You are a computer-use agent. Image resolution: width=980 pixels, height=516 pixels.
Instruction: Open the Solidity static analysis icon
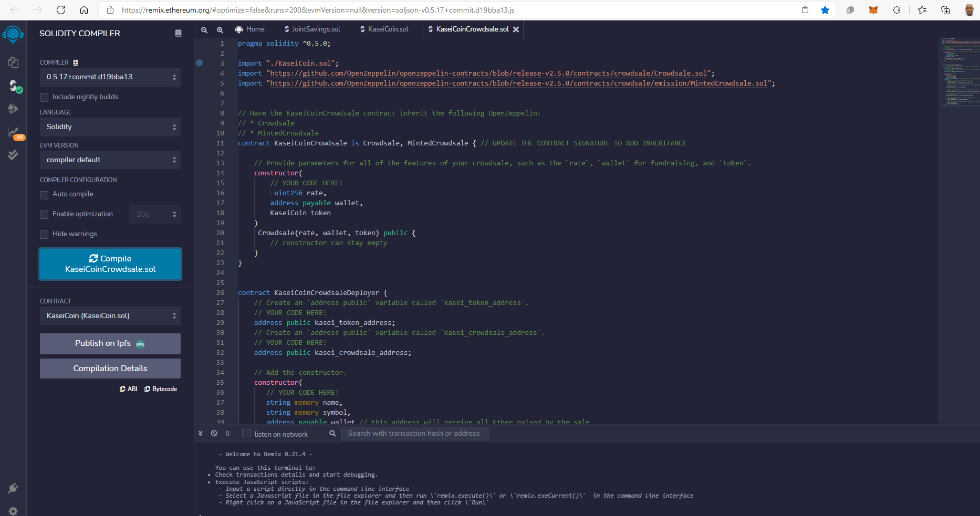(14, 133)
